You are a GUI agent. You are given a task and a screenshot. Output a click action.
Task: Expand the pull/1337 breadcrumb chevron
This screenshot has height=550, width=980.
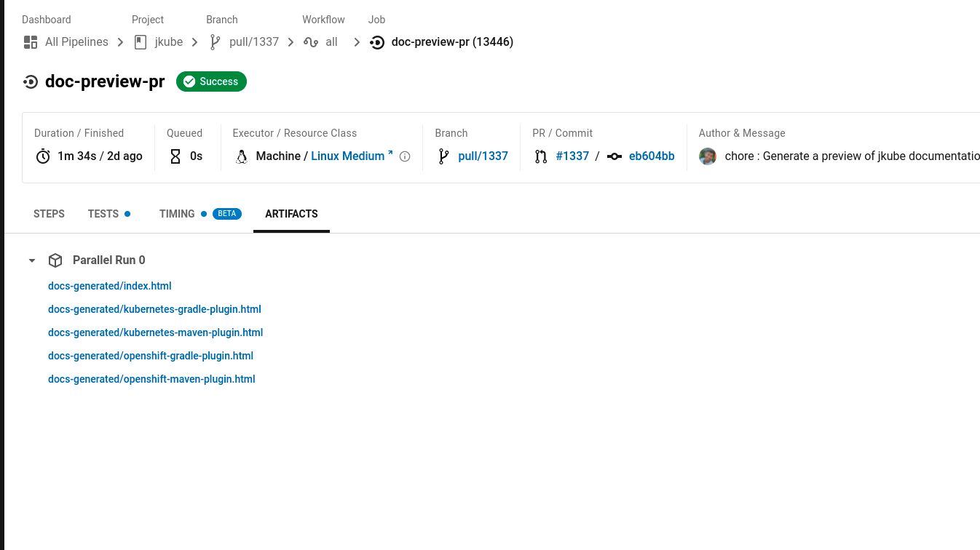pyautogui.click(x=290, y=42)
